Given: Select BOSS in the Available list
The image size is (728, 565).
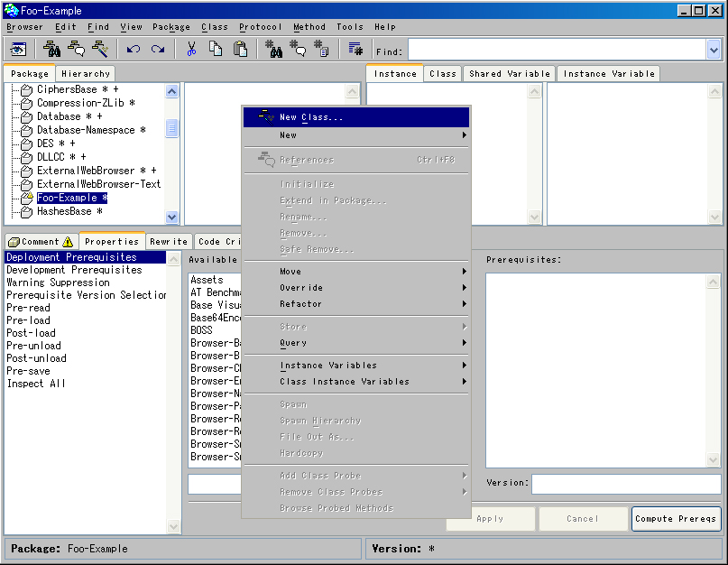Looking at the screenshot, I should [201, 330].
